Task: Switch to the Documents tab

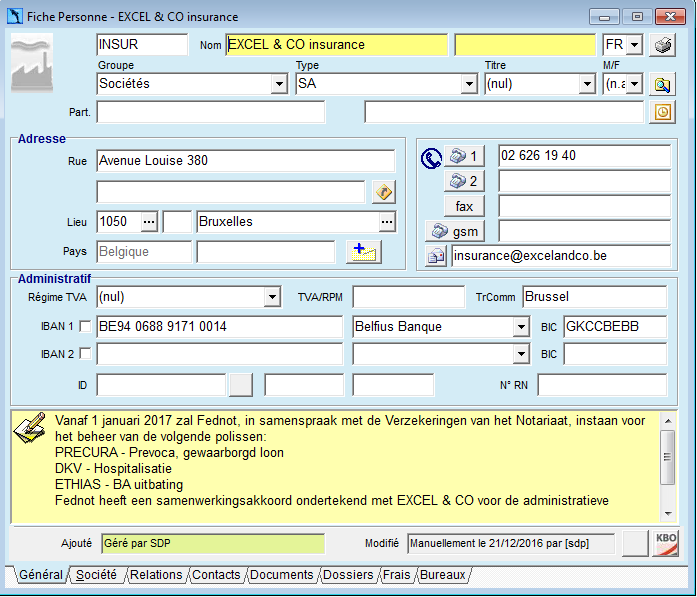Action: (x=281, y=575)
